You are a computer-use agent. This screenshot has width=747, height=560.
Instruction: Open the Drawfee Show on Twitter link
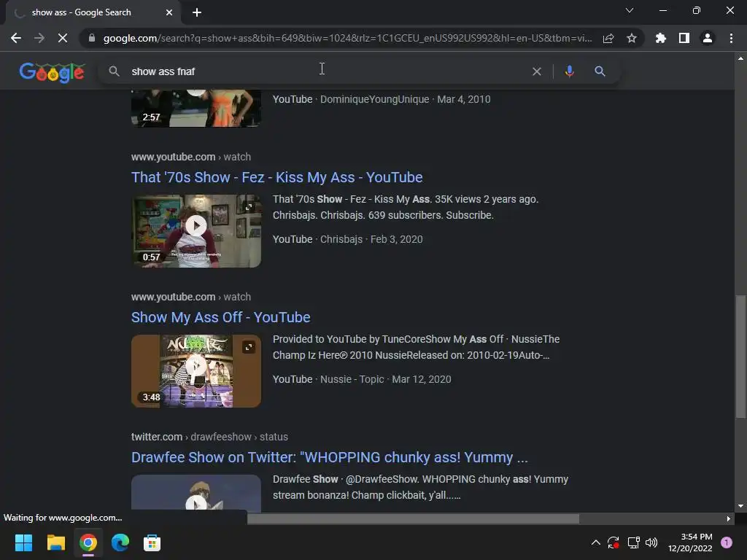330,457
